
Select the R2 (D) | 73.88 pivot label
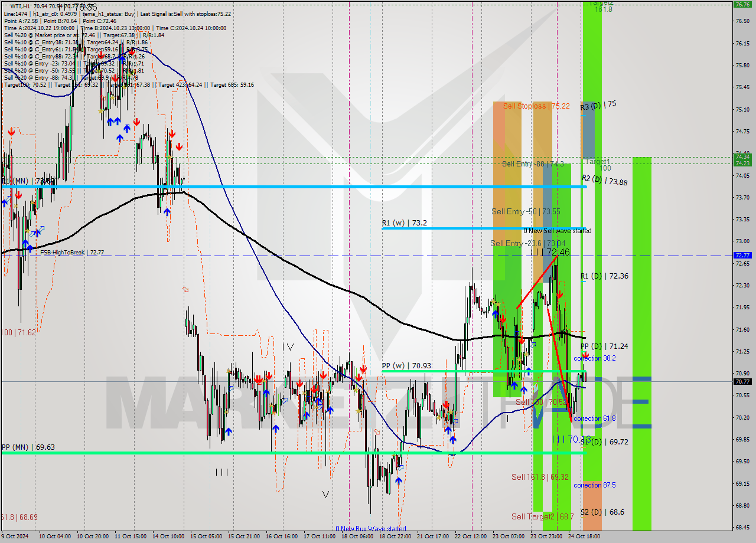pos(604,181)
